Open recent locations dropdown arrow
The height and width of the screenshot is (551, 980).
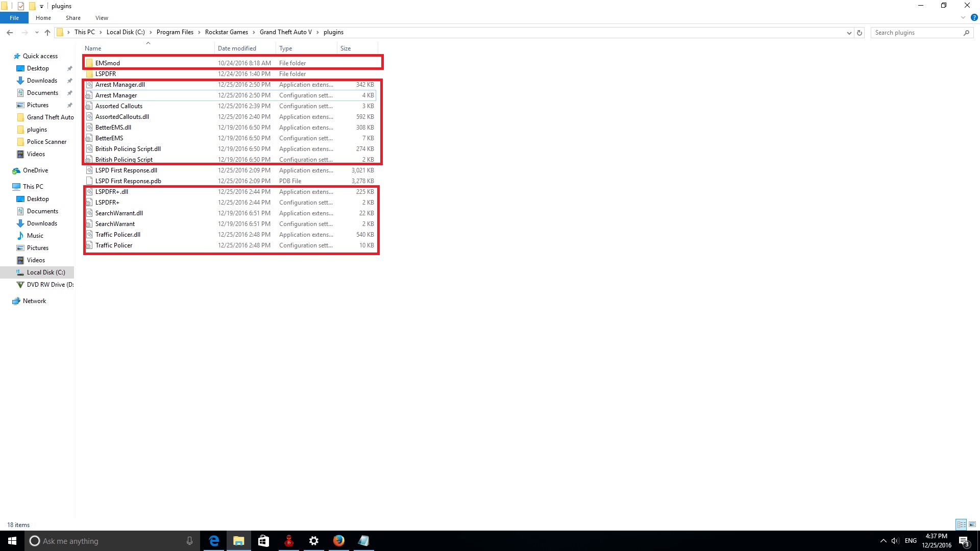pyautogui.click(x=37, y=33)
